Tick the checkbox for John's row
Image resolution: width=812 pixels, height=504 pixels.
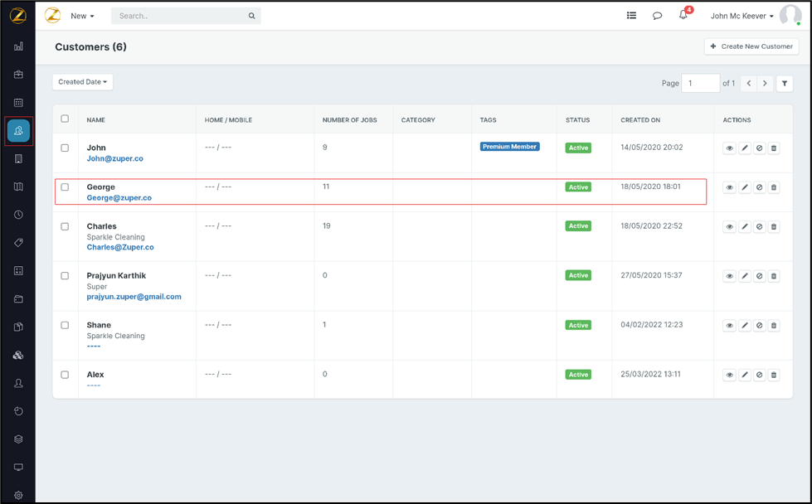point(65,148)
